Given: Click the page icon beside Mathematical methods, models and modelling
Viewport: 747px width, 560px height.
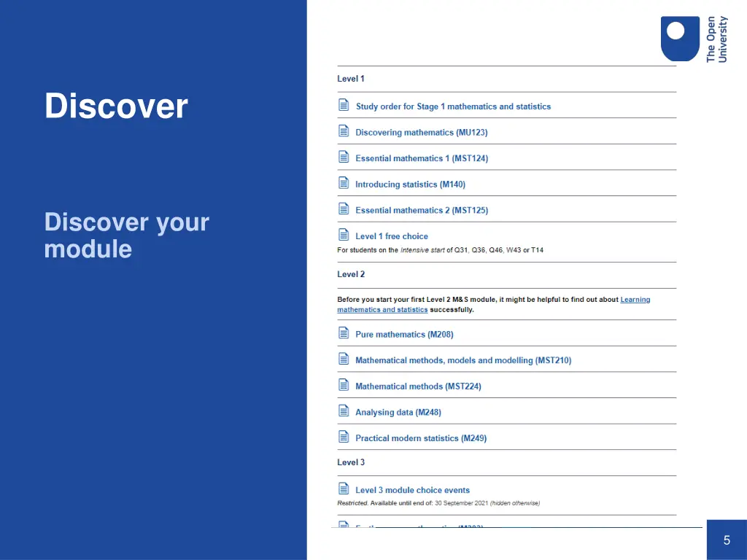Looking at the screenshot, I should click(344, 359).
